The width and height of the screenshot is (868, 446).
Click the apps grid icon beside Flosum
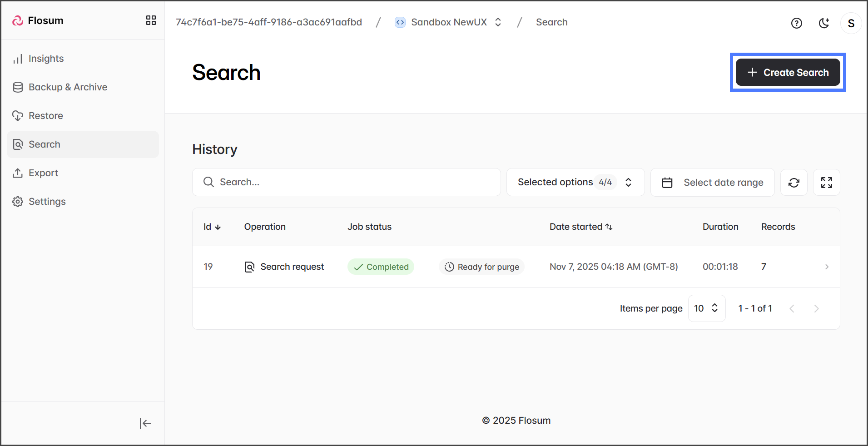151,20
